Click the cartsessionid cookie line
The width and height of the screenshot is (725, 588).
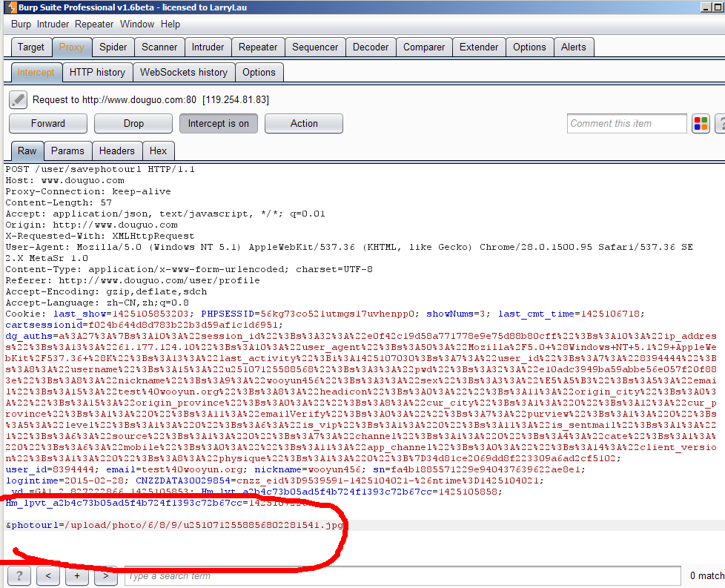145,325
